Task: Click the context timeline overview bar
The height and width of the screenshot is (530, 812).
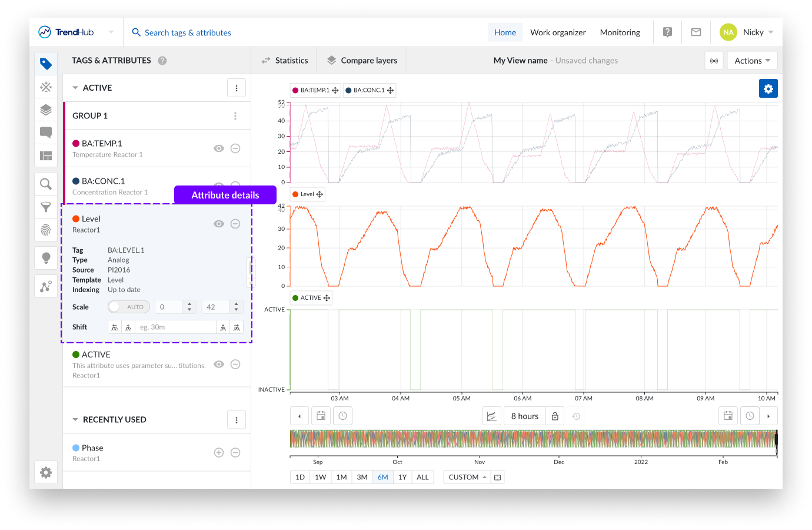Action: [x=533, y=439]
